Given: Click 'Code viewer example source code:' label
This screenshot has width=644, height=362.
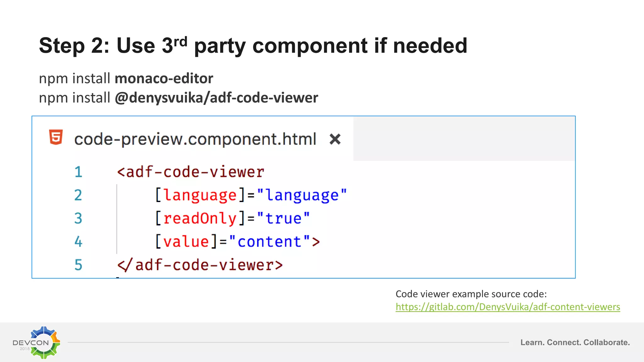Looking at the screenshot, I should point(471,294).
